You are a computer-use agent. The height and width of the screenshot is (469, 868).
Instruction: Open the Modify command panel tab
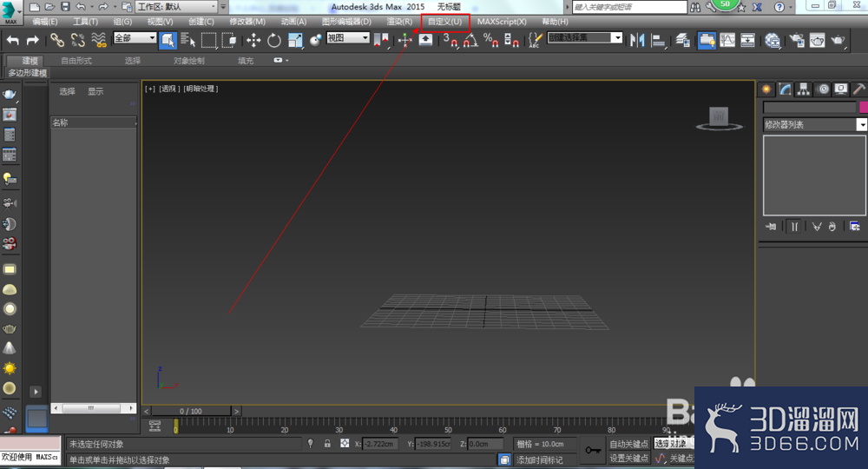tap(785, 89)
